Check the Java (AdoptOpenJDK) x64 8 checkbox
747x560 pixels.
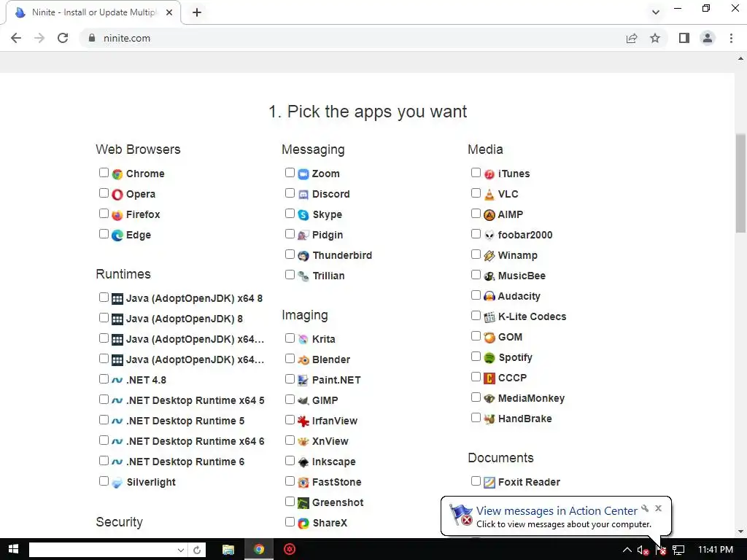(x=104, y=297)
